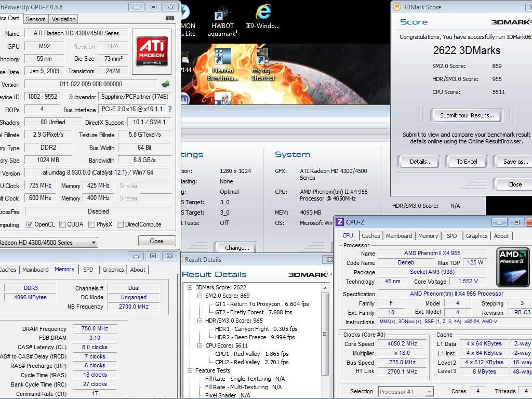Select CPU1 - Red Valley row
This screenshot has width=532, height=399.
pyautogui.click(x=252, y=354)
